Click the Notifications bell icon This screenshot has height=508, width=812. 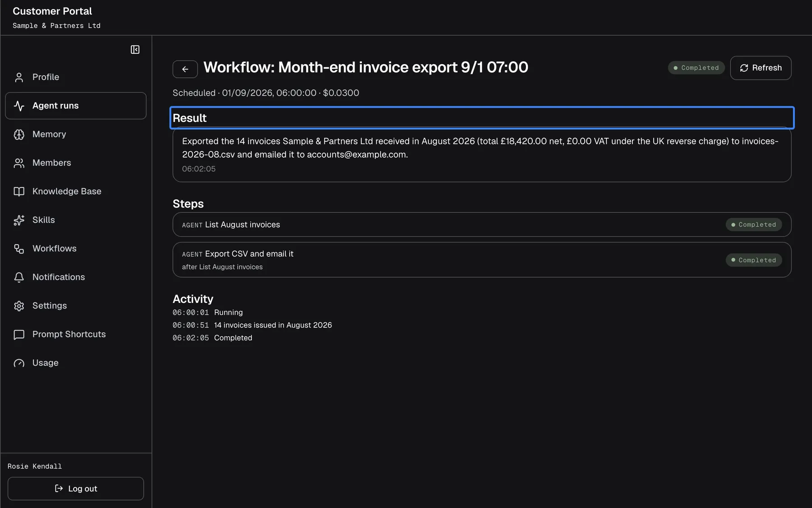click(x=19, y=277)
